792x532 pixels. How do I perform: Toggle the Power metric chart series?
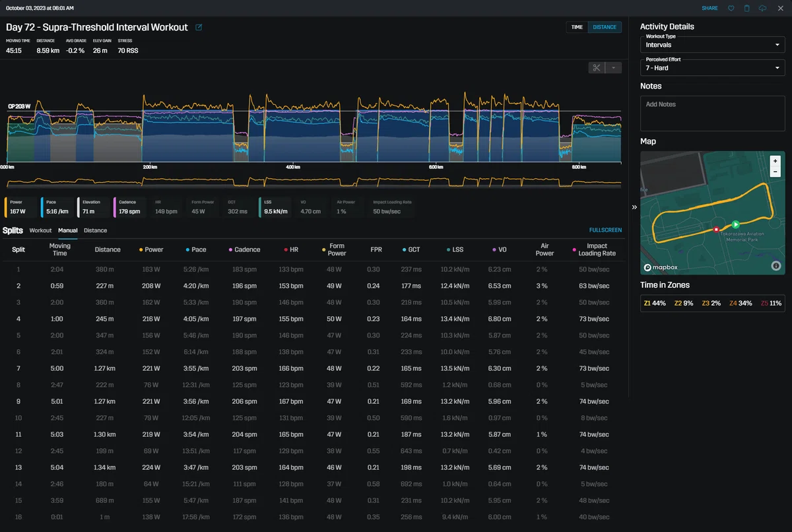click(x=21, y=207)
